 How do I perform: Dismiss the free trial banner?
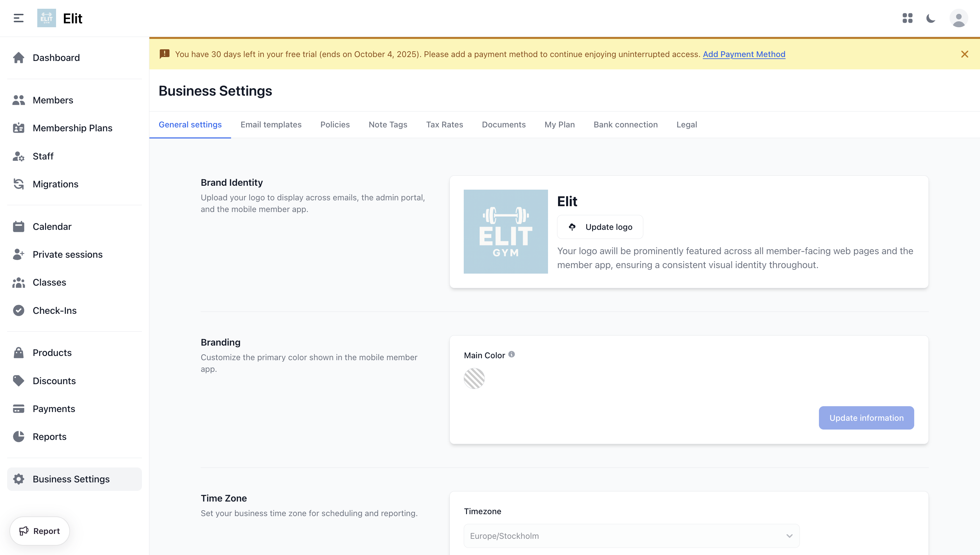[964, 54]
